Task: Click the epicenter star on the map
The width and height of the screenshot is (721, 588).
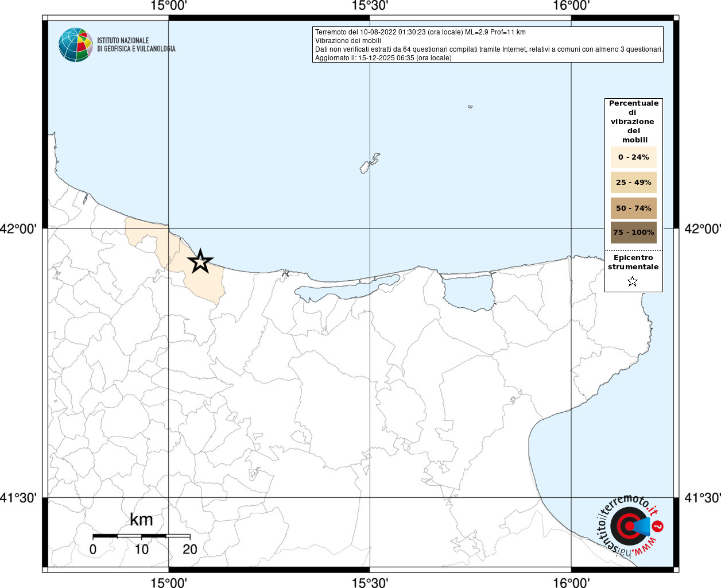Action: pyautogui.click(x=200, y=261)
